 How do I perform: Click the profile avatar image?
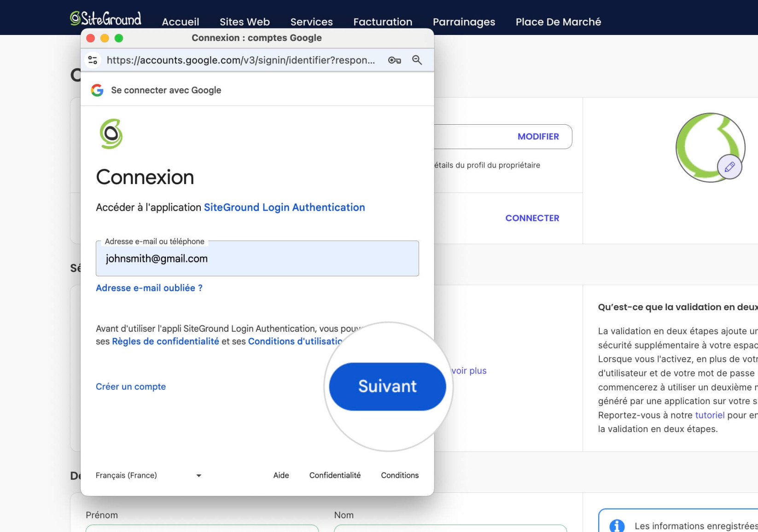(x=710, y=147)
